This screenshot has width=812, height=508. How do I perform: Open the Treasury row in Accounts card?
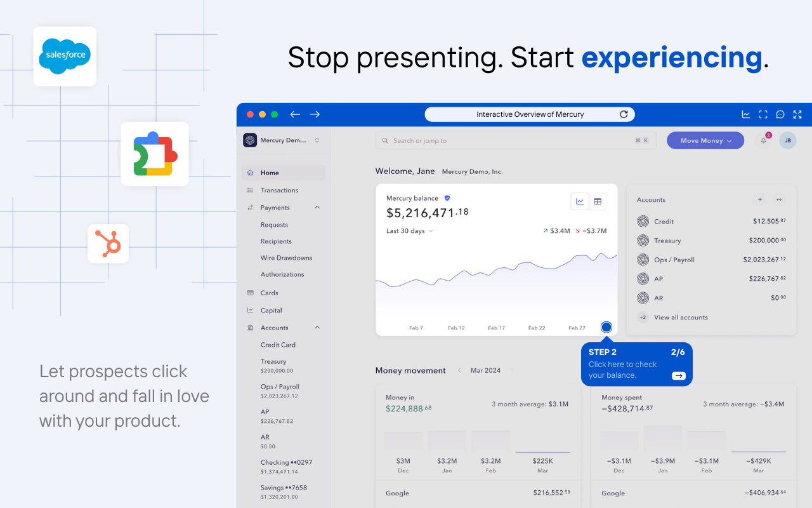click(x=711, y=241)
